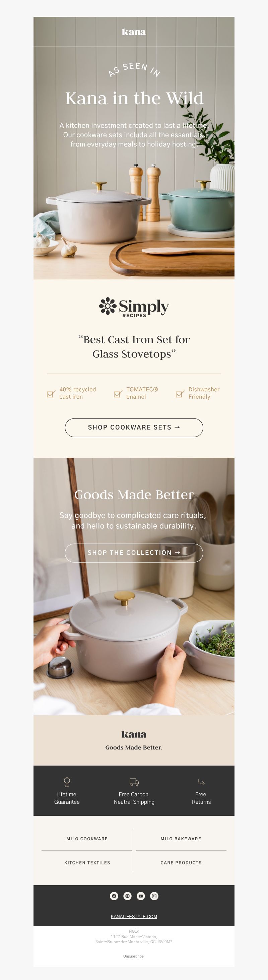The image size is (268, 980).
Task: Click the Shop Cookware Sets button
Action: (x=134, y=428)
